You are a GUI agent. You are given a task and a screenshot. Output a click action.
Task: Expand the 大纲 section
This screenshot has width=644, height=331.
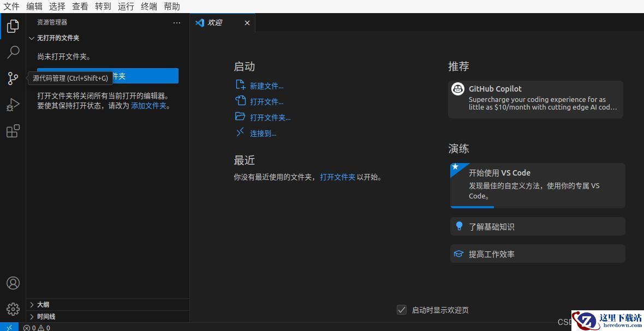(x=32, y=304)
